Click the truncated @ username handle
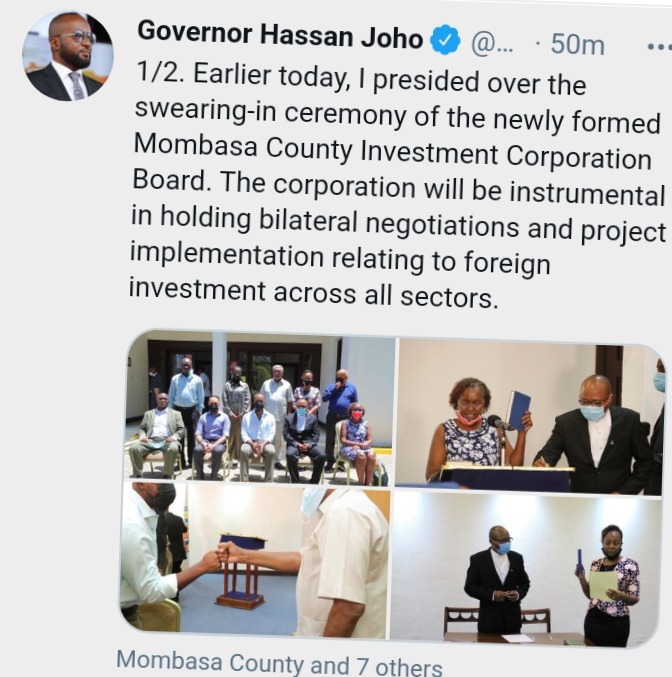 pyautogui.click(x=492, y=43)
